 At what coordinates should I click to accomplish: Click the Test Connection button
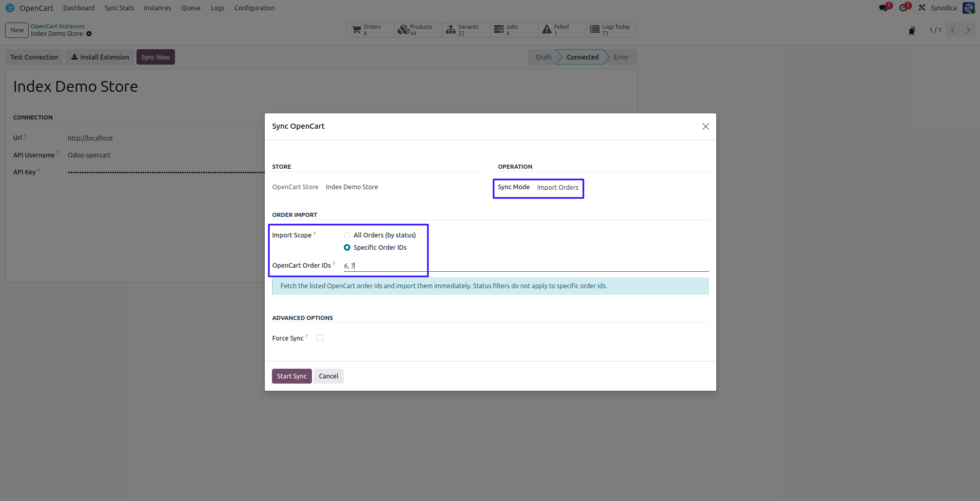click(x=34, y=57)
